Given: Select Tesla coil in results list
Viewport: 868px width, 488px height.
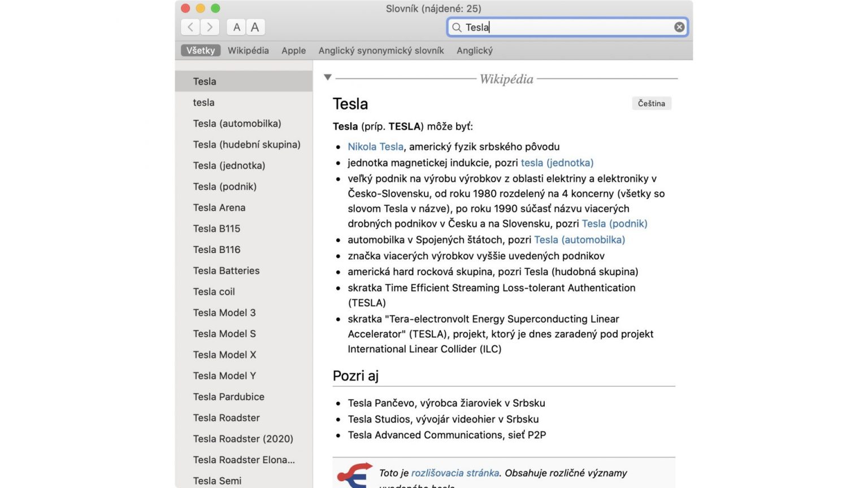Looking at the screenshot, I should (244, 291).
